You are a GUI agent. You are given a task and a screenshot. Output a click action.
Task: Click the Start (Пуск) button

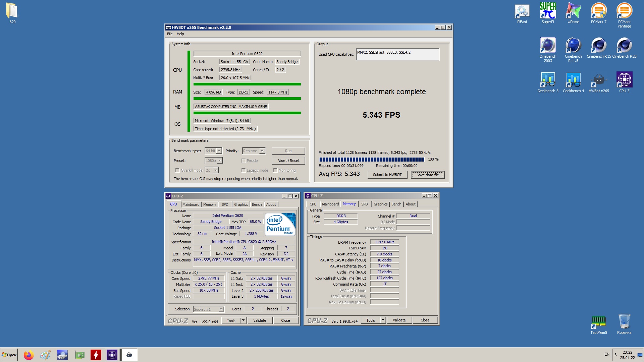coord(9,355)
